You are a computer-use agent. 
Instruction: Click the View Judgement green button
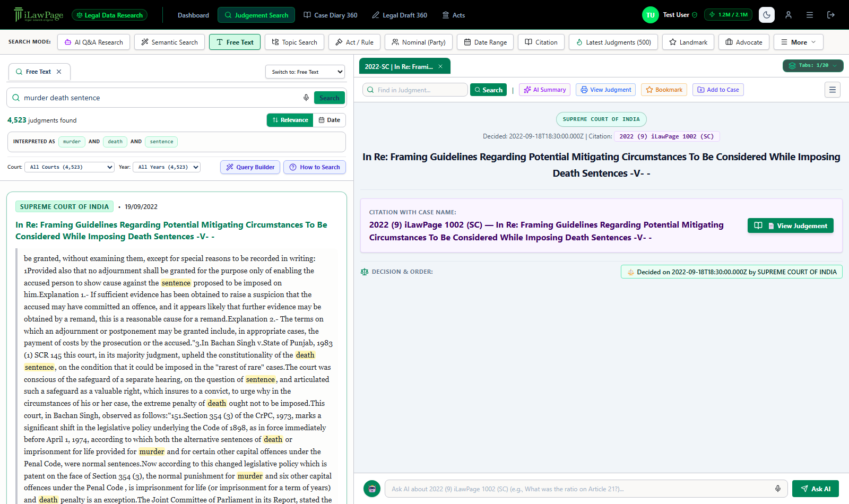791,225
